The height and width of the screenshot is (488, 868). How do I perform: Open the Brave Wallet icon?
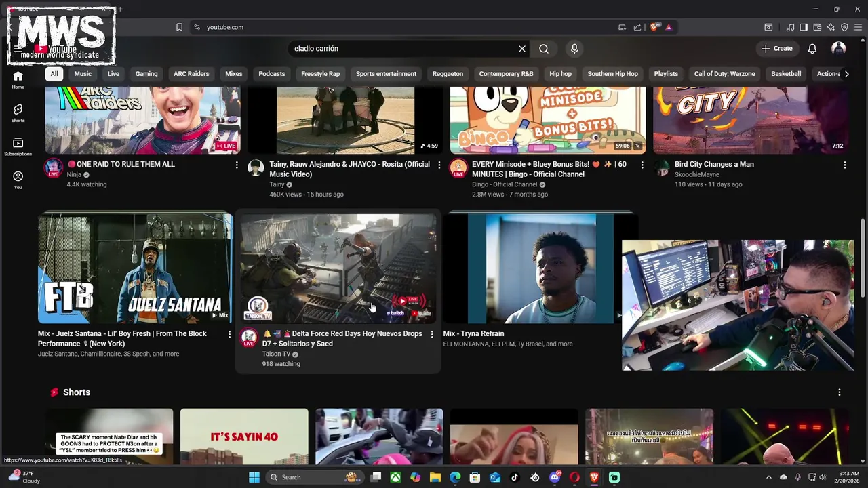[x=817, y=27]
